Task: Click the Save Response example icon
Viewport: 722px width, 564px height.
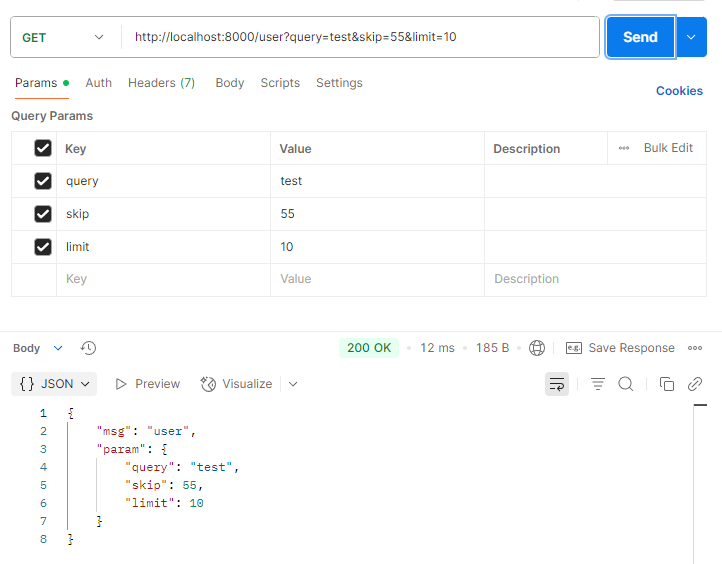Action: [x=574, y=348]
